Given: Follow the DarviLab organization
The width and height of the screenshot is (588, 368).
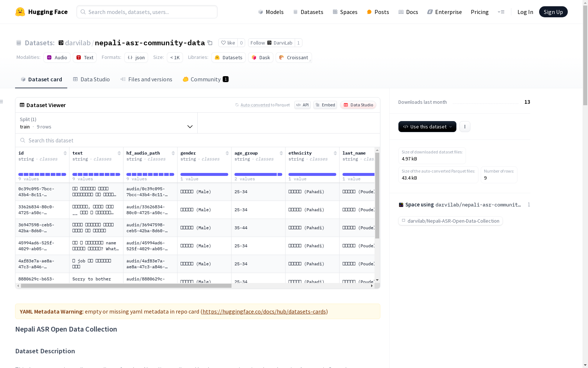Looking at the screenshot, I should 272,43.
